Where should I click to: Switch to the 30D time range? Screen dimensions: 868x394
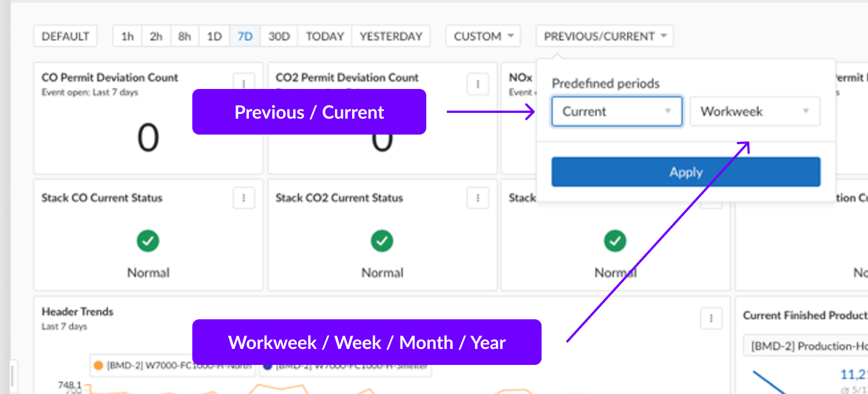pos(279,36)
